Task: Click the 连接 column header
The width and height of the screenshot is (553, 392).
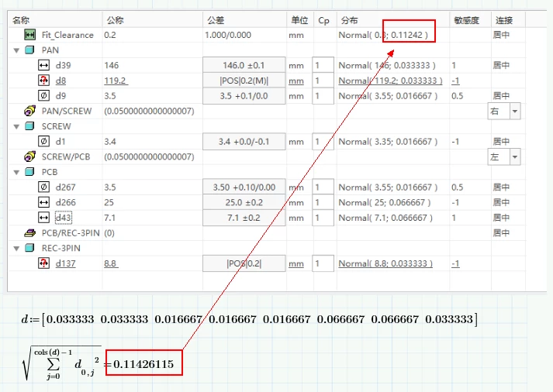Action: pos(504,20)
